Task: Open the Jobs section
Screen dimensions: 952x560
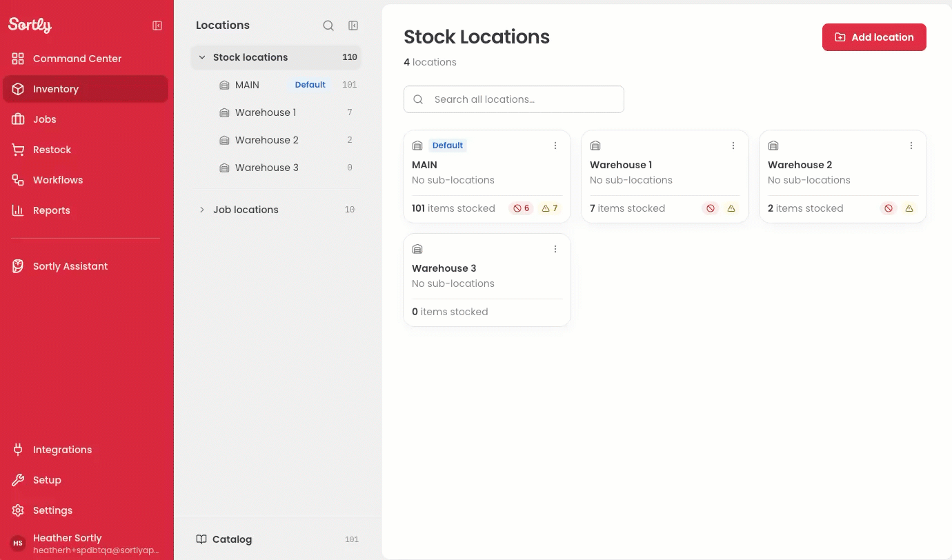Action: (x=86, y=119)
